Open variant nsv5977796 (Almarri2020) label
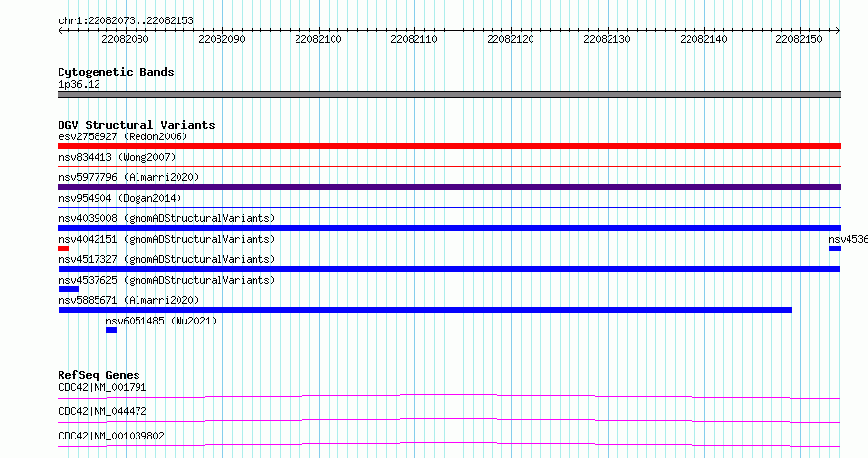 click(129, 177)
